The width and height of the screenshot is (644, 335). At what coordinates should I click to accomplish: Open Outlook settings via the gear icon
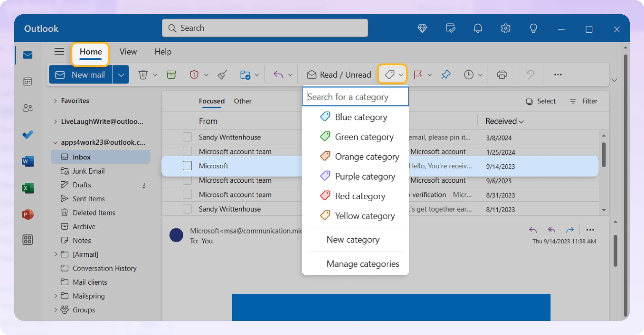click(x=505, y=28)
